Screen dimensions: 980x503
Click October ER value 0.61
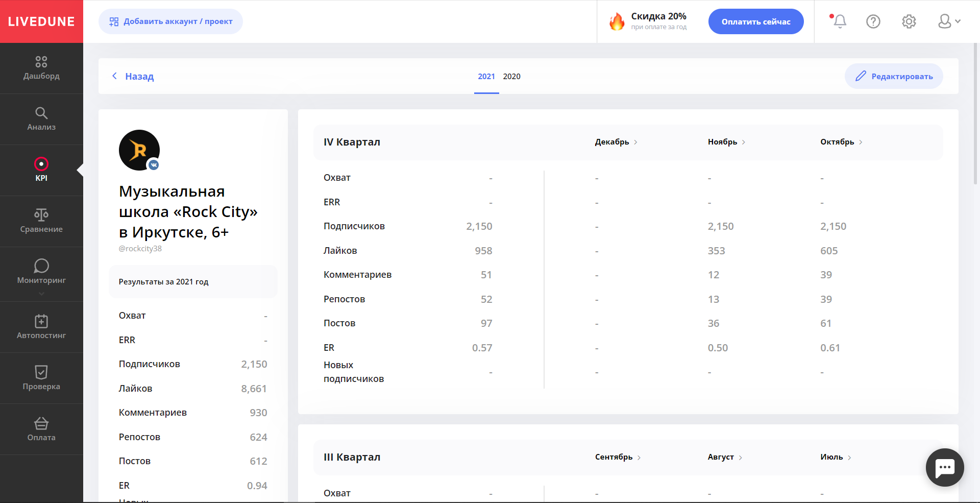coord(830,348)
